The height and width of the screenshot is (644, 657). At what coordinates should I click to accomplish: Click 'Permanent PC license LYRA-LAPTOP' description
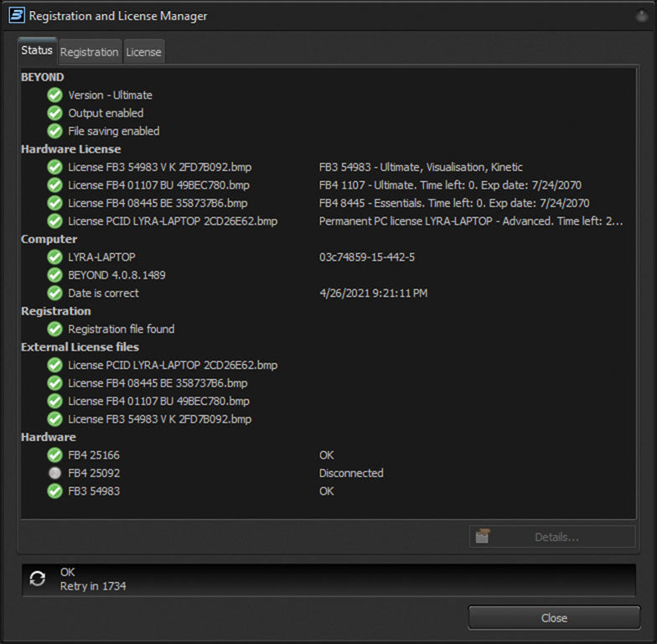[x=471, y=221]
